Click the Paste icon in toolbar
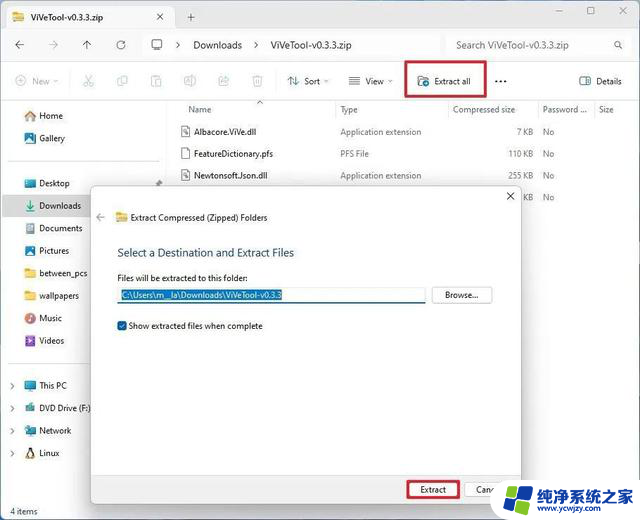 (156, 81)
